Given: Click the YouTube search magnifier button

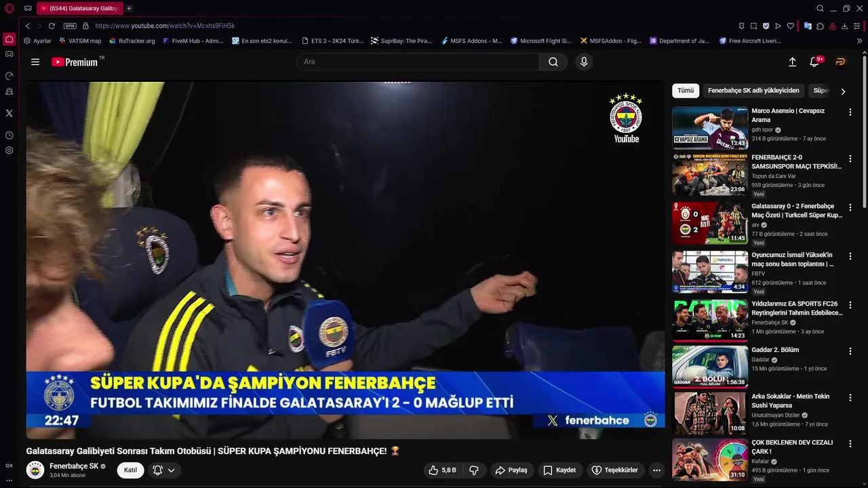Looking at the screenshot, I should (553, 62).
